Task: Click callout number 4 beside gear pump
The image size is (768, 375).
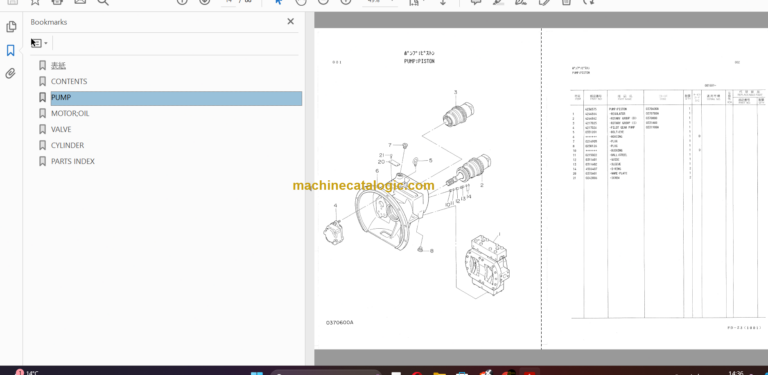Action: pos(336,206)
